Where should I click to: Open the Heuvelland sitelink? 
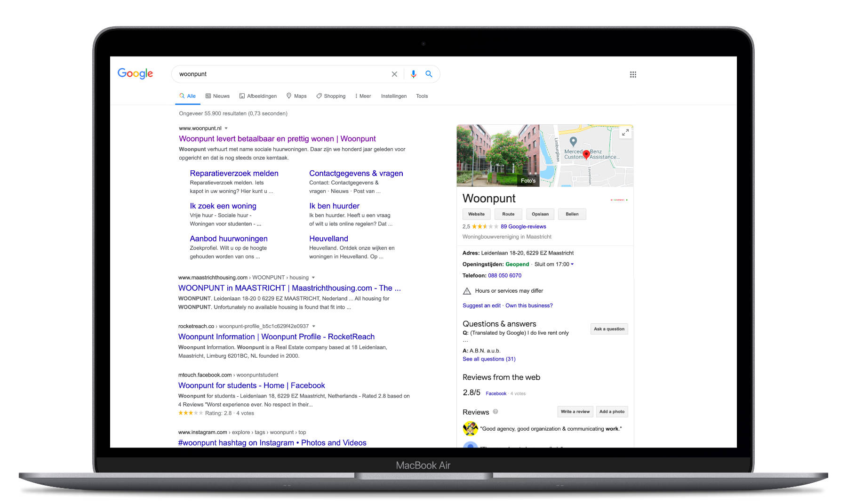click(328, 239)
